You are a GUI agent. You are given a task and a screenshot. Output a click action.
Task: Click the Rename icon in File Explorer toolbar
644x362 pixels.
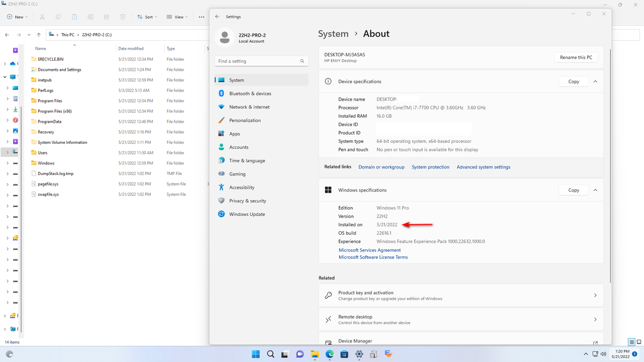91,17
